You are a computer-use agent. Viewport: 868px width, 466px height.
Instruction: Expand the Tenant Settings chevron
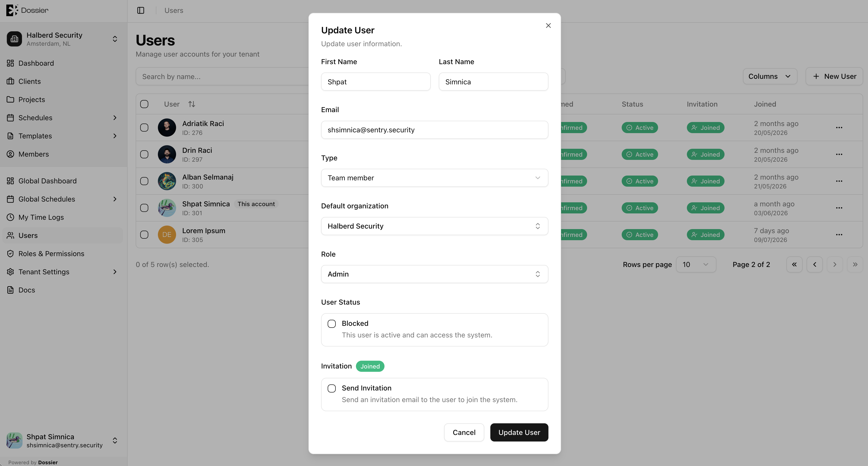tap(115, 272)
